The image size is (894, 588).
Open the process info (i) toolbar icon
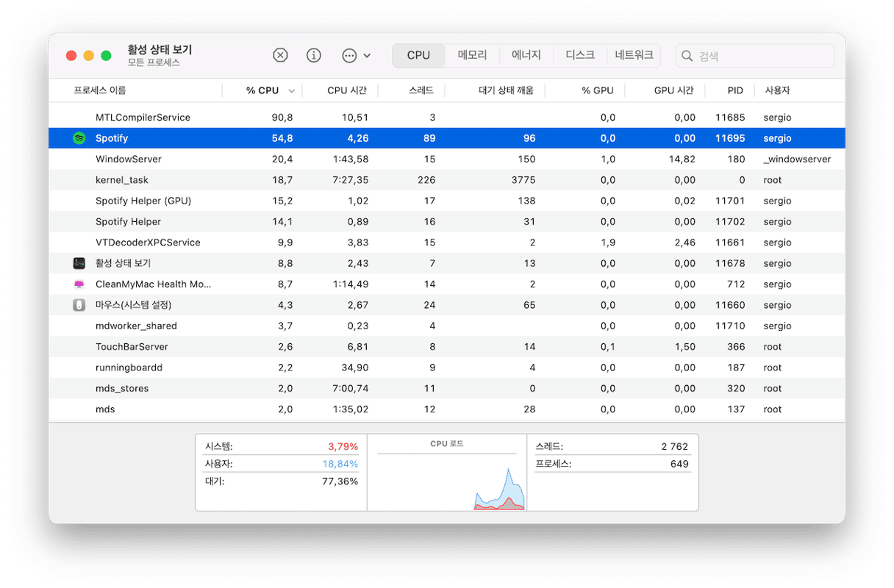314,55
